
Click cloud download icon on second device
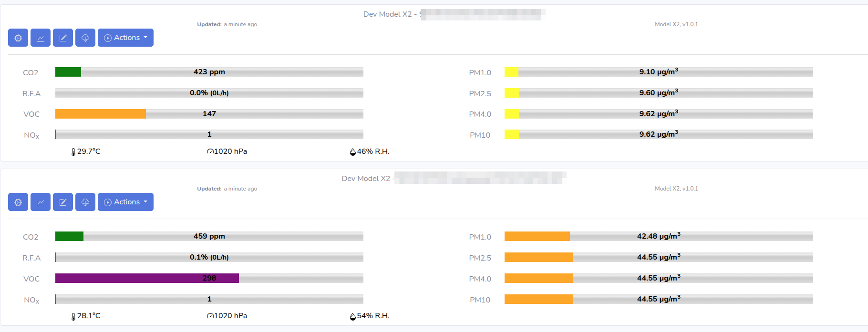85,202
